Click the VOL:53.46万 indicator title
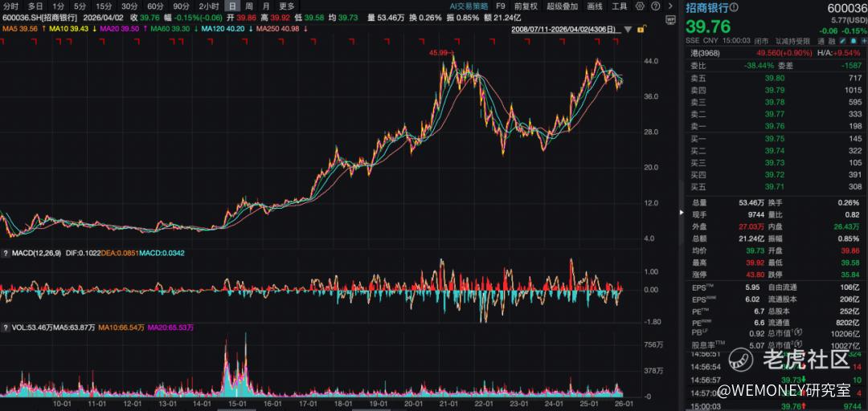 [x=31, y=328]
